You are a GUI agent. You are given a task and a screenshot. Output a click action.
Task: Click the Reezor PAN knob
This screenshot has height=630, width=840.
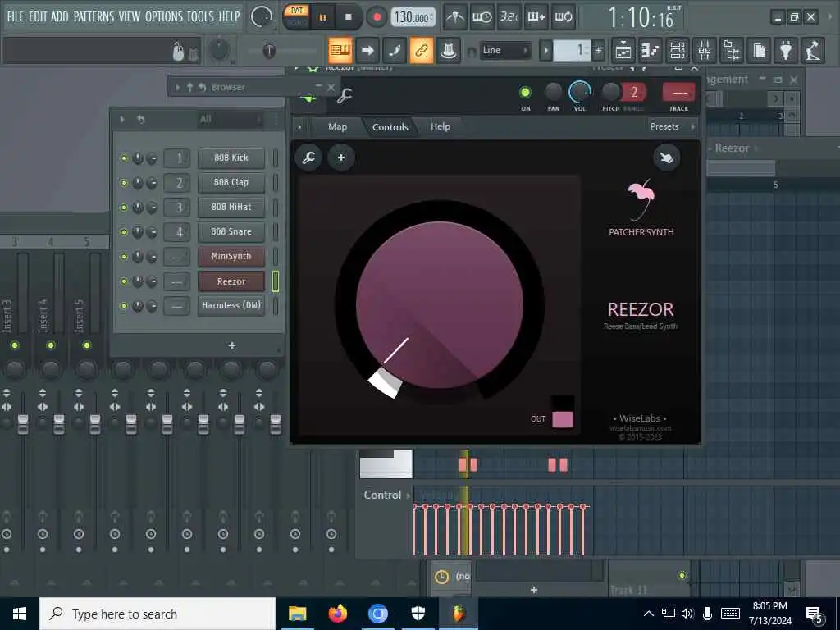[554, 93]
